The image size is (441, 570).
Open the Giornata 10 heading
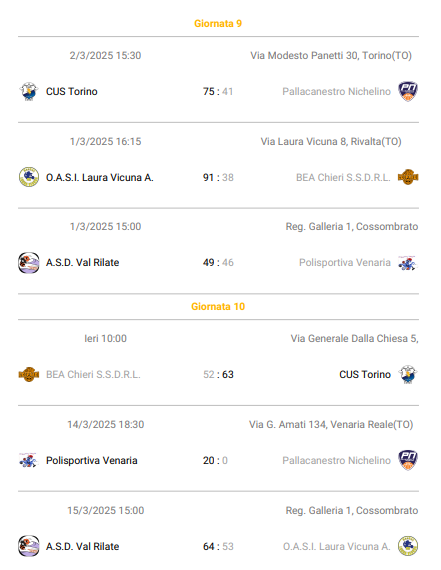(x=218, y=306)
